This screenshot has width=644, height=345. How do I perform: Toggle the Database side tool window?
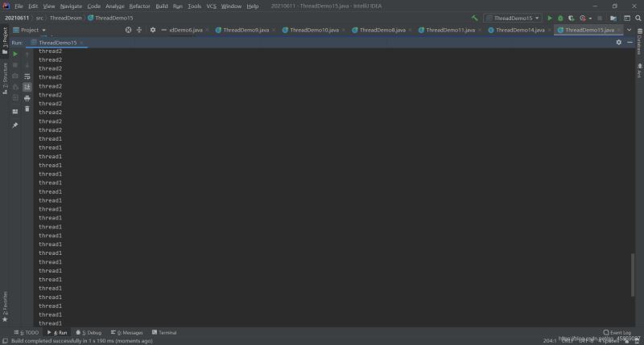click(639, 42)
